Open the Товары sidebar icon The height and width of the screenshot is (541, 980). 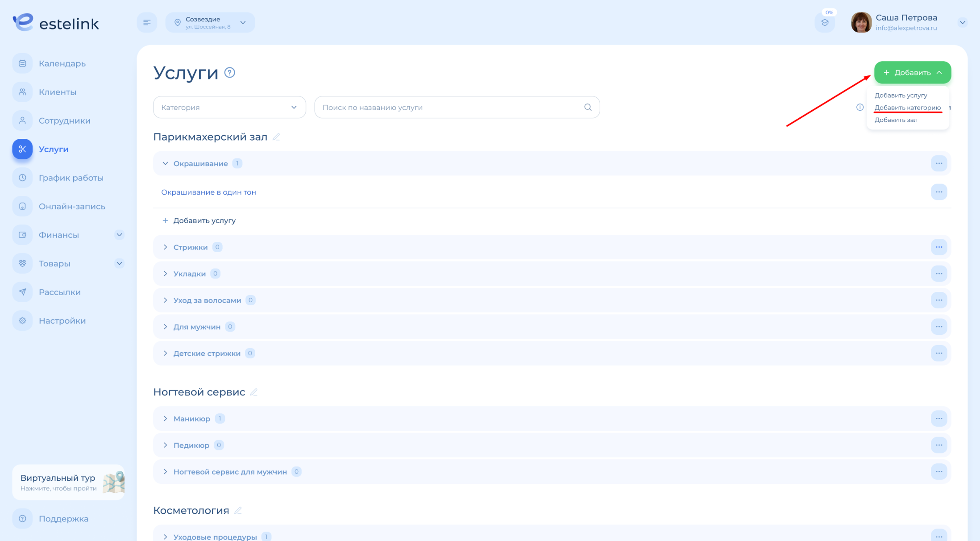point(22,263)
